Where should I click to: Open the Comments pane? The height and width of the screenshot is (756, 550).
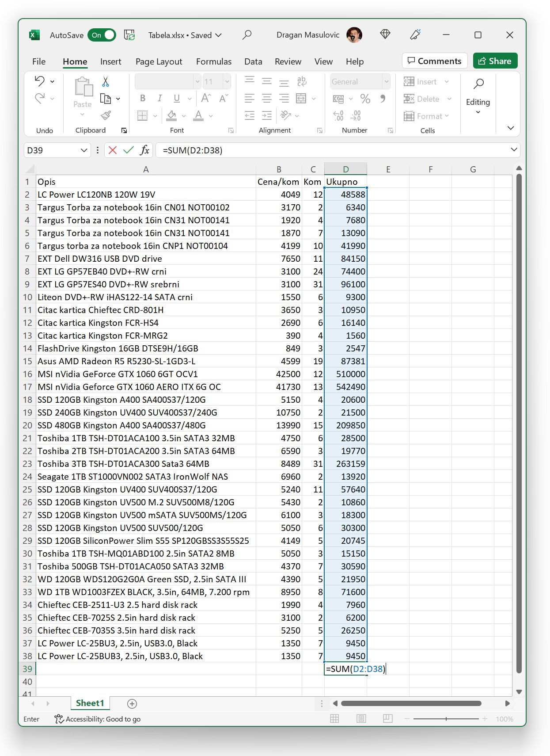pyautogui.click(x=435, y=61)
